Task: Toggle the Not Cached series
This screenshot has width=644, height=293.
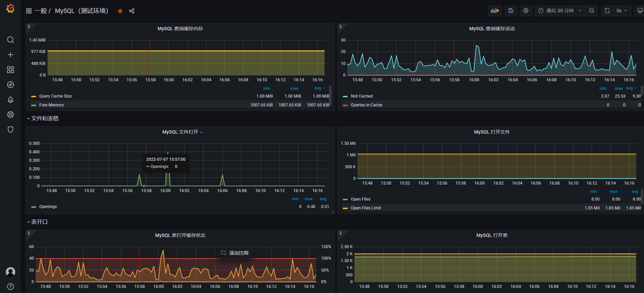Action: tap(362, 96)
